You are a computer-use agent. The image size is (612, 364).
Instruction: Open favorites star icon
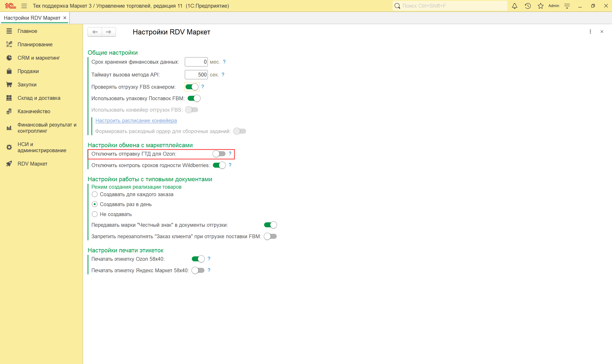[x=541, y=6]
